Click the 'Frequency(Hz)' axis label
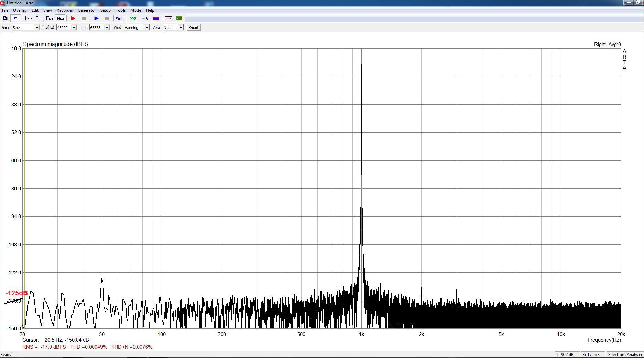The image size is (644, 358). pos(604,340)
